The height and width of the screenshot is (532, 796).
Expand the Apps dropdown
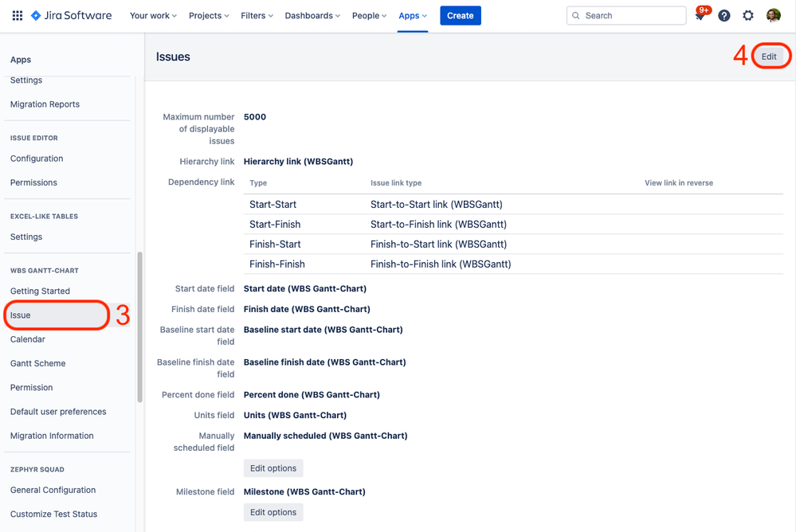(413, 16)
